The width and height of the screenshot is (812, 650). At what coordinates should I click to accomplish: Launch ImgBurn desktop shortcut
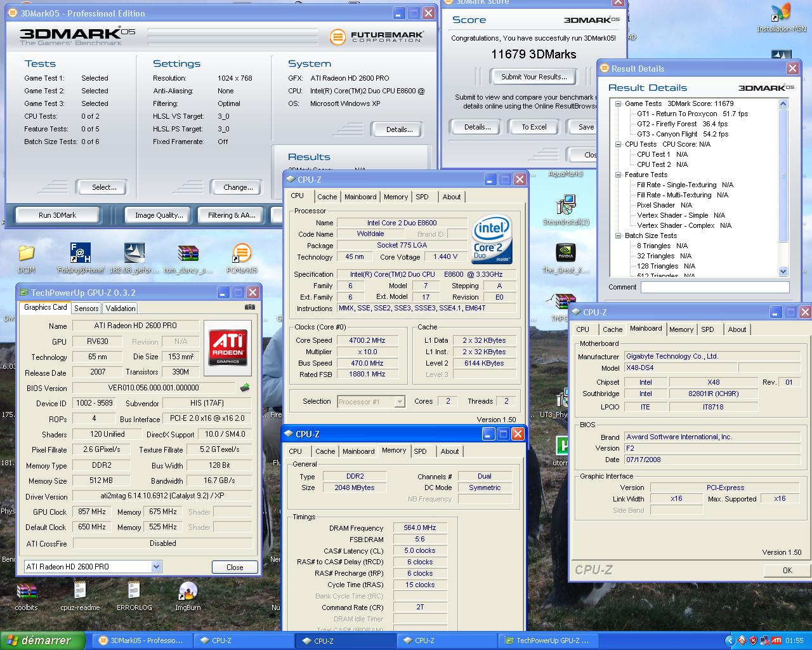(x=188, y=595)
